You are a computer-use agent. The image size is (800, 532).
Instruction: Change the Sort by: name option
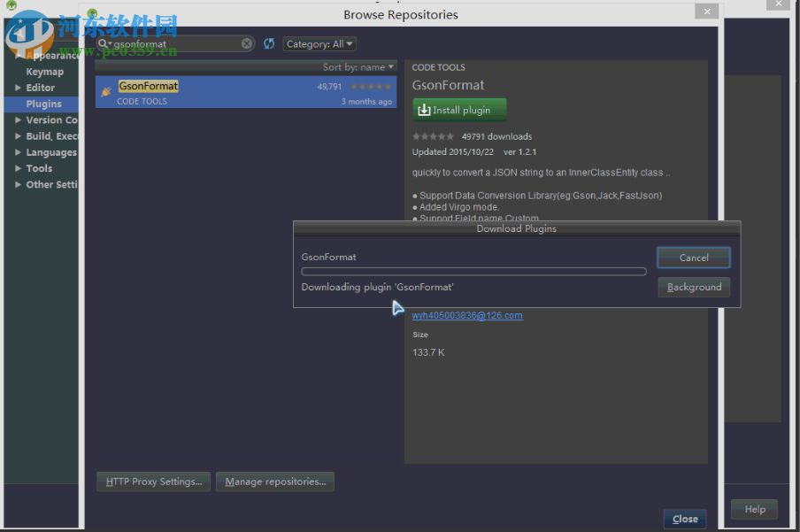(x=358, y=67)
